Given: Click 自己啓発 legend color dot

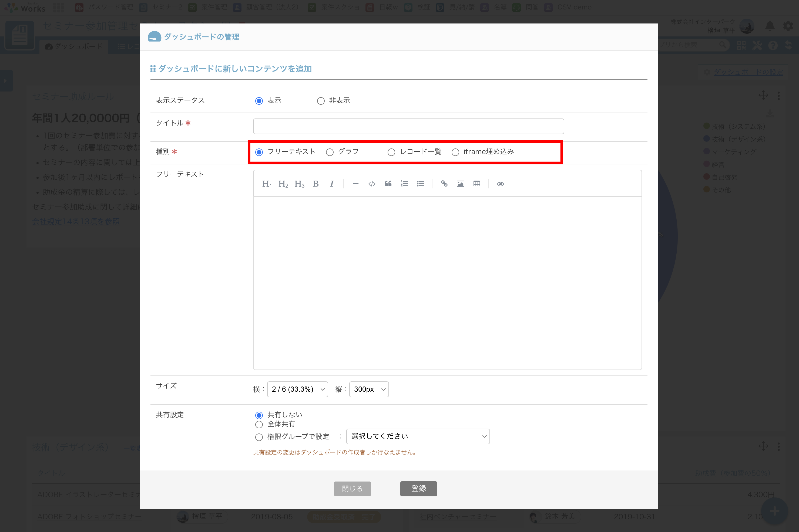Looking at the screenshot, I should click(707, 177).
